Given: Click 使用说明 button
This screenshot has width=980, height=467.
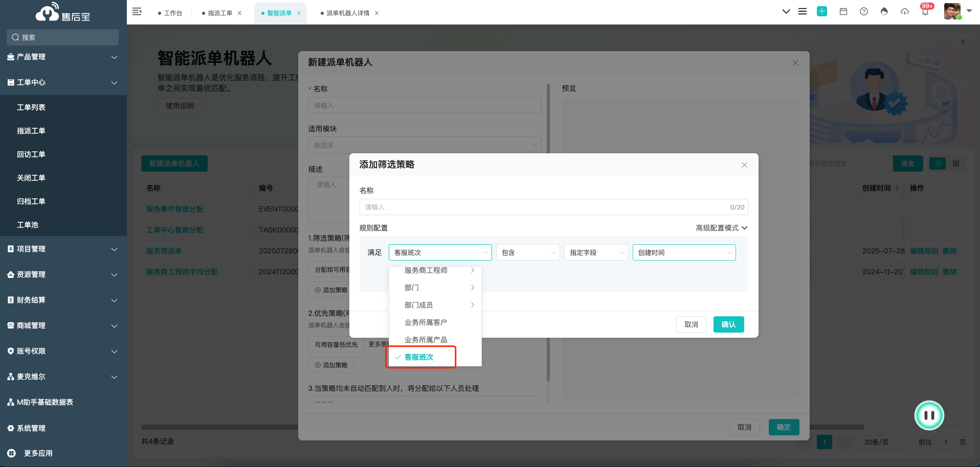Looking at the screenshot, I should 180,106.
